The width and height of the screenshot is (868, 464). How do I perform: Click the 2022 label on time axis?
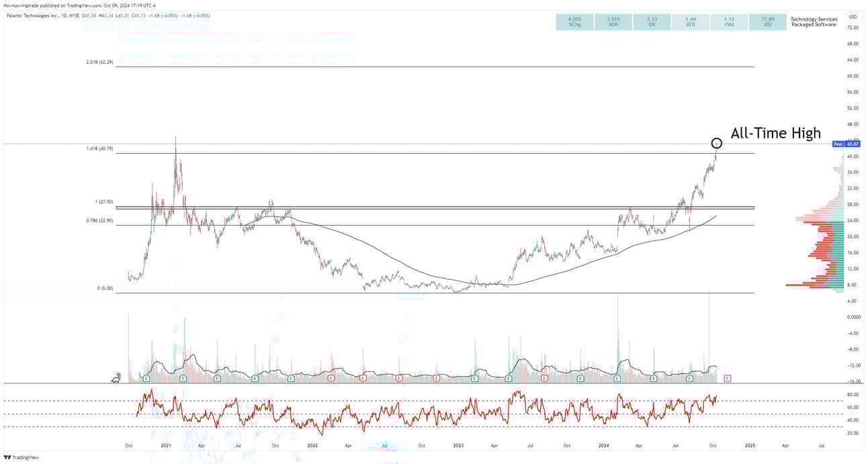tap(312, 445)
